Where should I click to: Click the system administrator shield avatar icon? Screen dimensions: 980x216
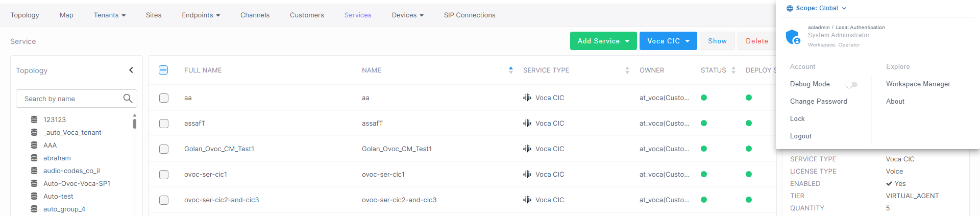coord(793,36)
